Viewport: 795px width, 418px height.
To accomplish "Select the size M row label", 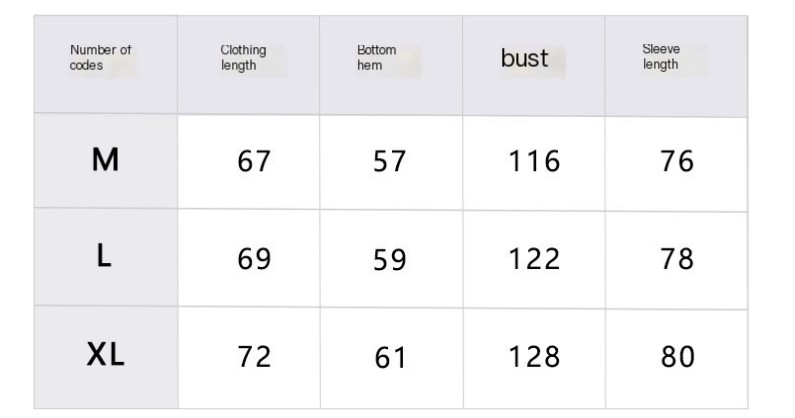I will 105,160.
